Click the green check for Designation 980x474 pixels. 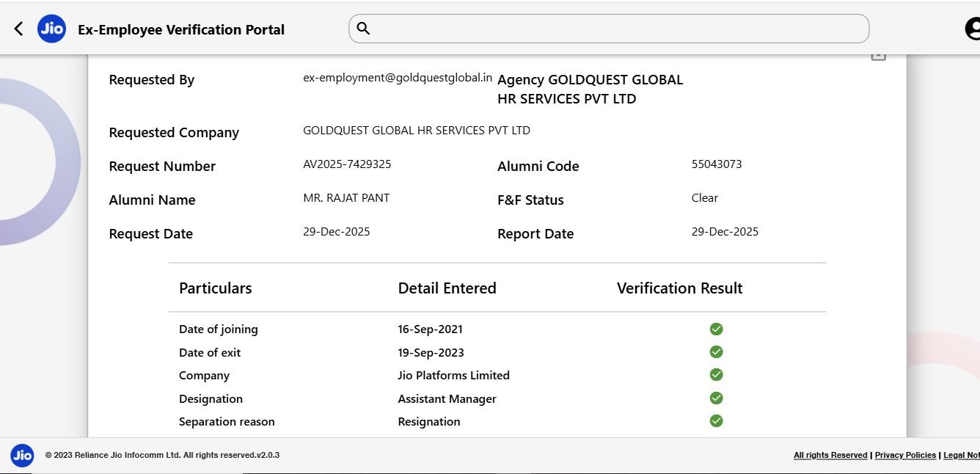716,398
